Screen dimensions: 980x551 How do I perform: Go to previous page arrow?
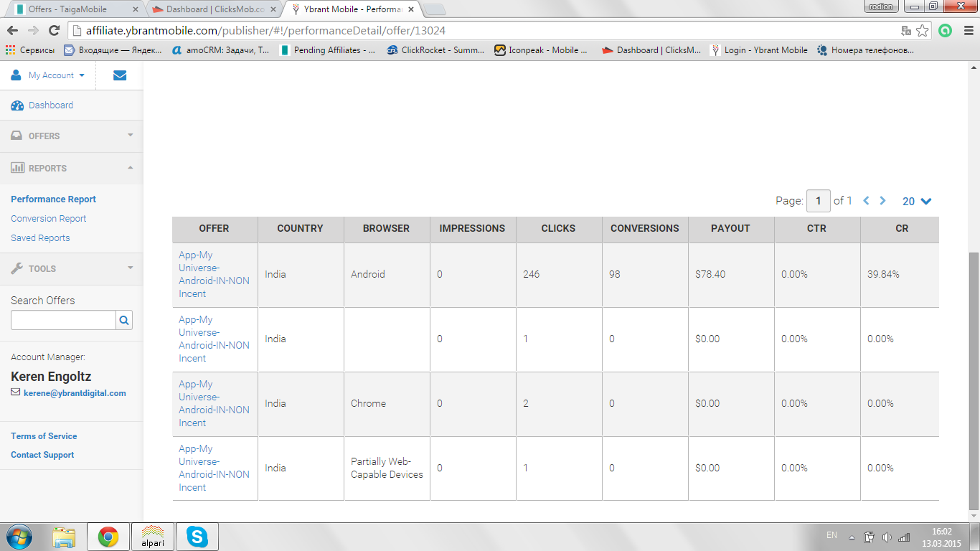(x=866, y=201)
